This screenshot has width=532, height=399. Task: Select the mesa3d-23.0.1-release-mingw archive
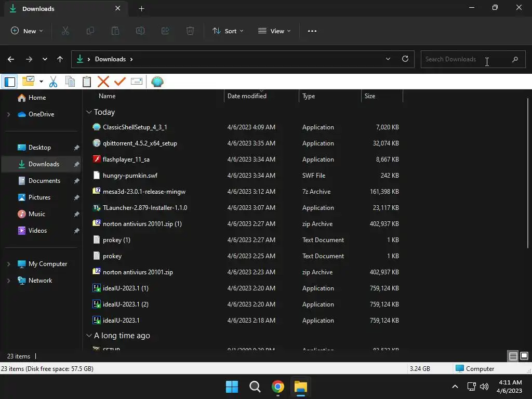[144, 192]
